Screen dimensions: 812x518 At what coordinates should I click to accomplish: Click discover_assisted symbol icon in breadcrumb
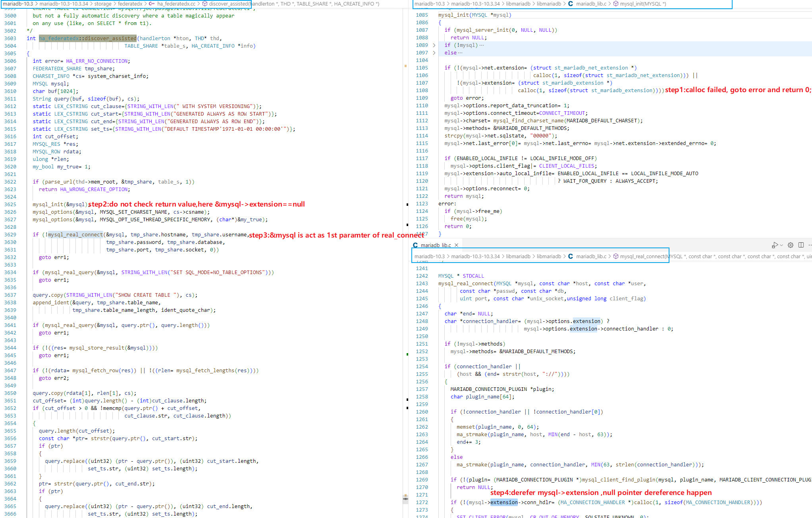click(x=205, y=4)
